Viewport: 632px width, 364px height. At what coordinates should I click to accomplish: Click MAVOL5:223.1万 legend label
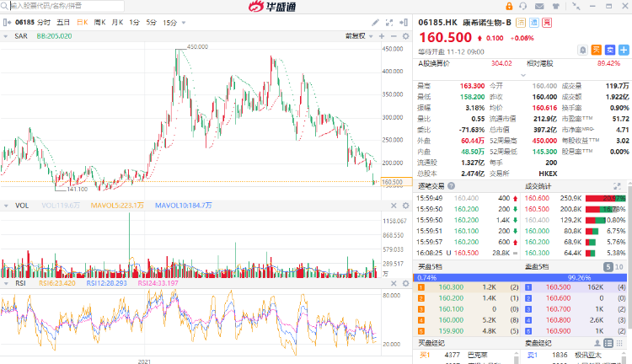click(x=117, y=206)
